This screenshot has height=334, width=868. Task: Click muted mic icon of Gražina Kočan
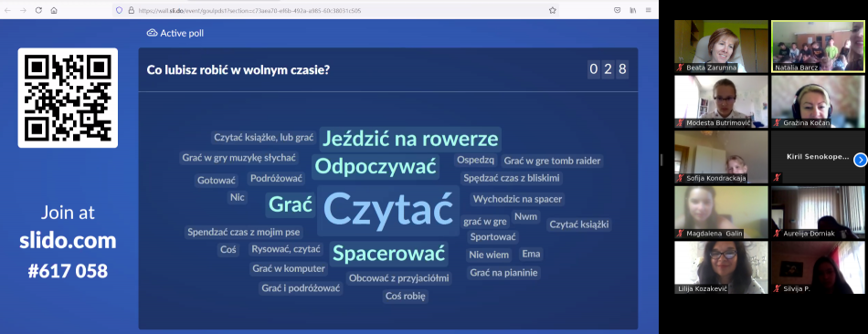click(778, 122)
